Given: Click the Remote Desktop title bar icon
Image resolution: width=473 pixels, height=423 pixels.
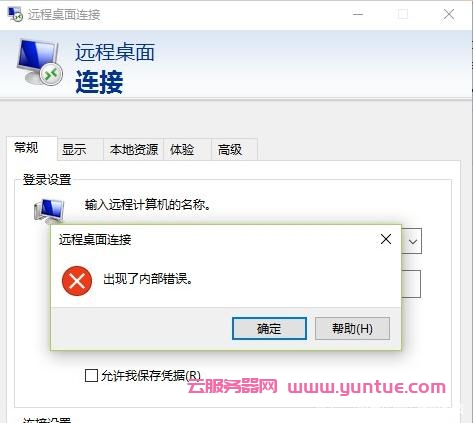Looking at the screenshot, I should click(15, 14).
